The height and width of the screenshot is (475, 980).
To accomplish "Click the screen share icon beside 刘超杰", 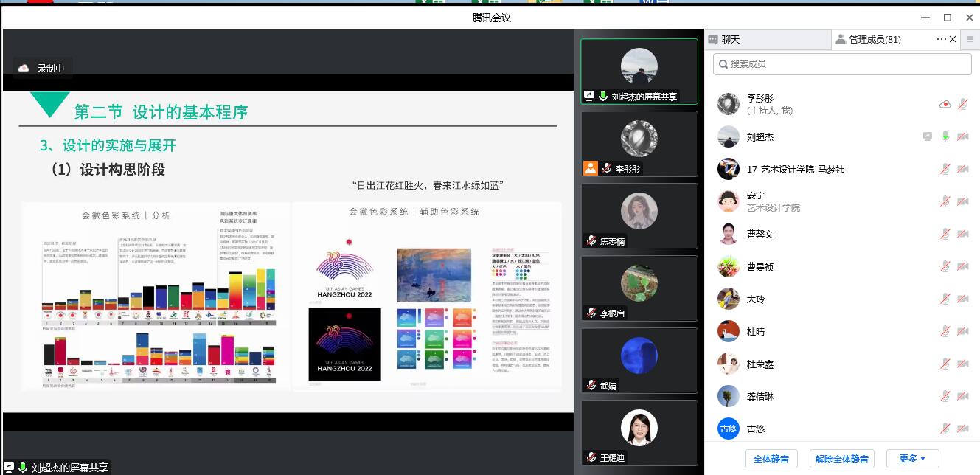I will pos(928,137).
